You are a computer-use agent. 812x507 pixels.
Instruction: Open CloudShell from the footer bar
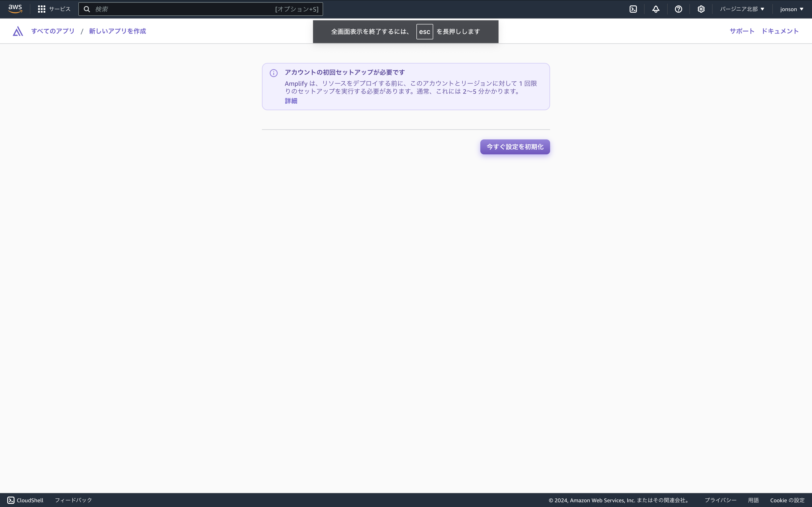[26, 500]
